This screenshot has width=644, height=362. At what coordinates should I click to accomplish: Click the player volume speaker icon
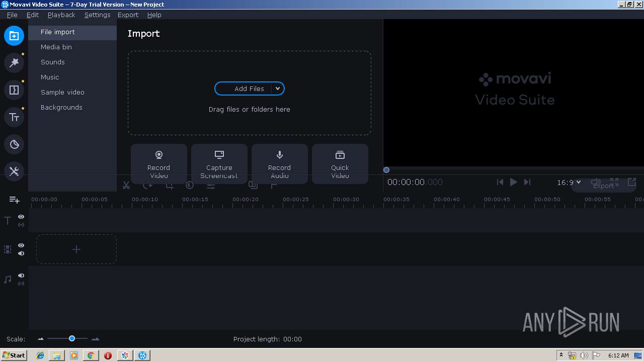click(595, 182)
